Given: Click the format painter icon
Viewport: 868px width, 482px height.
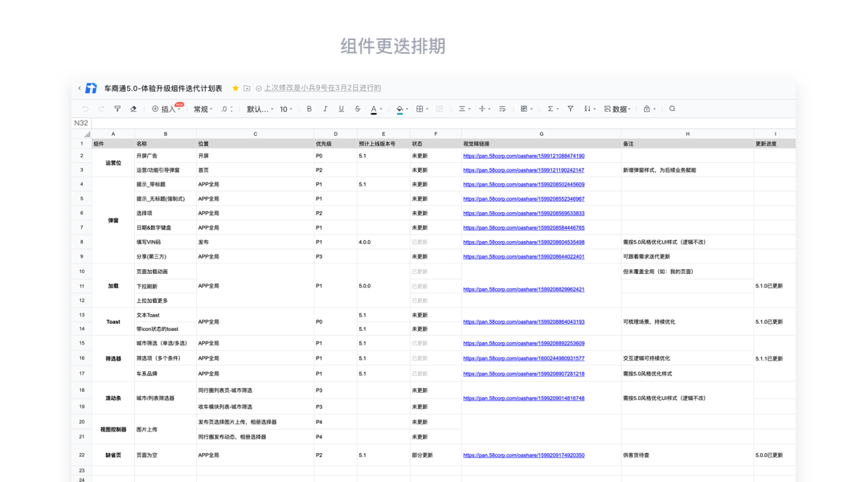Looking at the screenshot, I should [x=117, y=109].
